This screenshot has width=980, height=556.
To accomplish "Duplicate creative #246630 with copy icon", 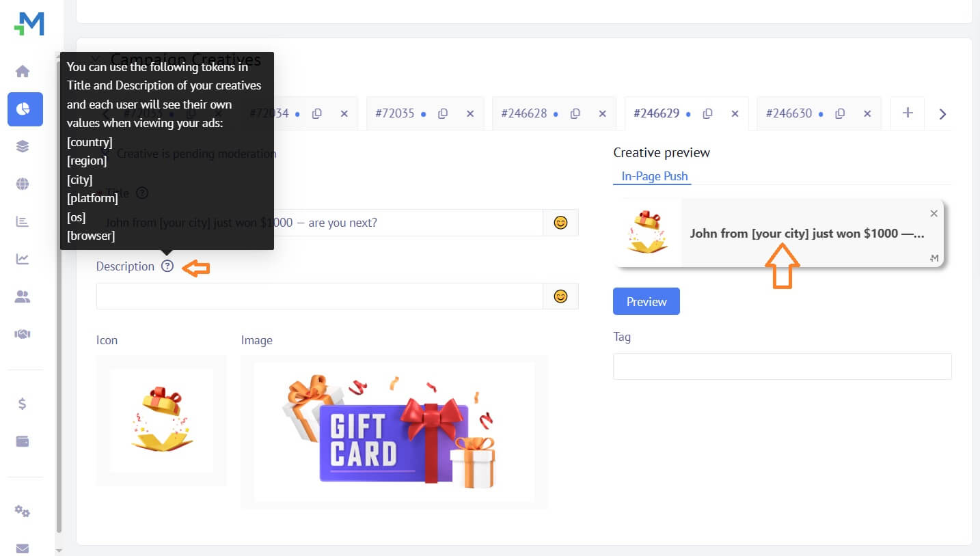I will [841, 113].
